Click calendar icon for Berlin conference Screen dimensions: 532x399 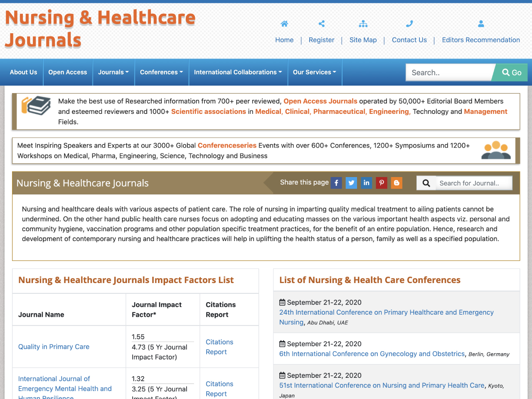pyautogui.click(x=282, y=344)
